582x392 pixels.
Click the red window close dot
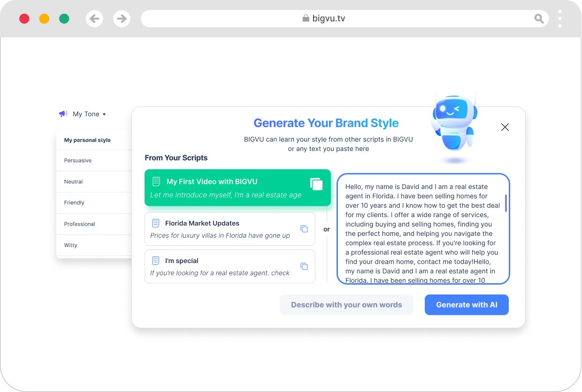click(24, 19)
